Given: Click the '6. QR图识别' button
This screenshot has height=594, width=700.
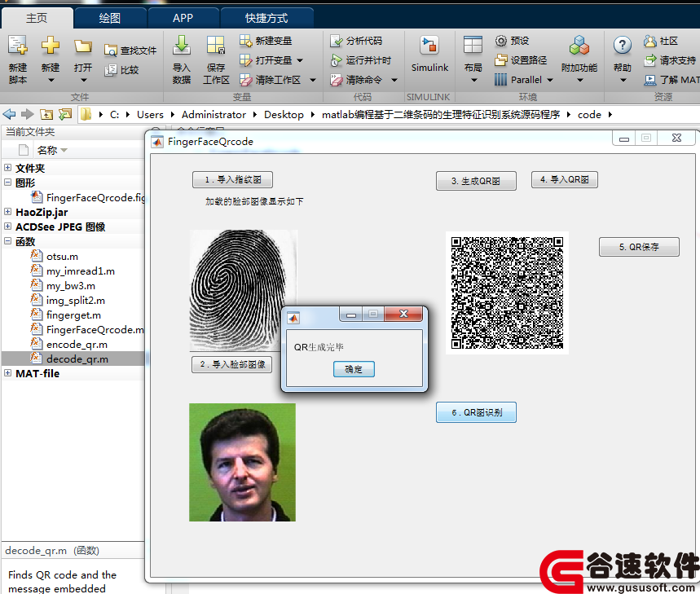Looking at the screenshot, I should pyautogui.click(x=477, y=412).
